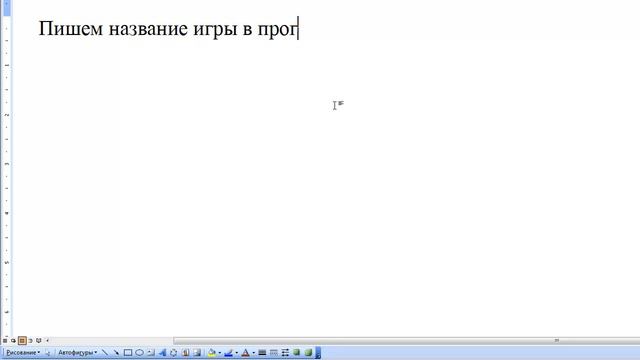Open the 3-D style options
This screenshot has width=640, height=360.
pos(308,352)
